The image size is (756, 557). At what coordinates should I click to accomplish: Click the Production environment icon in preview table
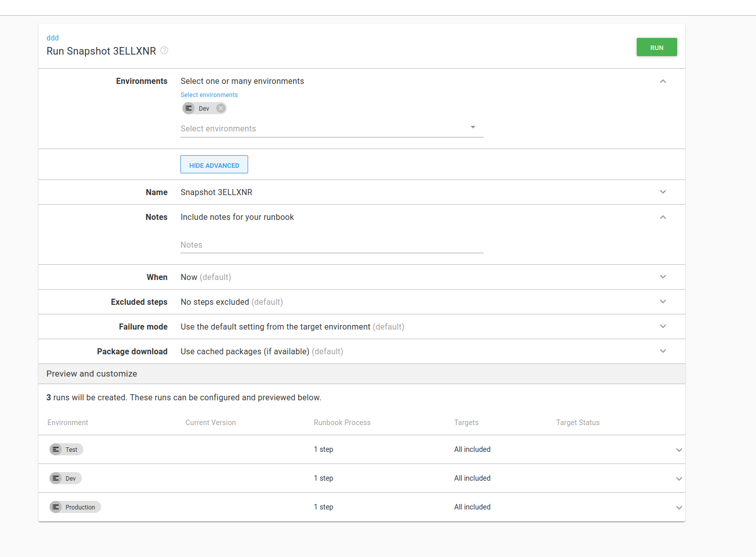click(56, 507)
